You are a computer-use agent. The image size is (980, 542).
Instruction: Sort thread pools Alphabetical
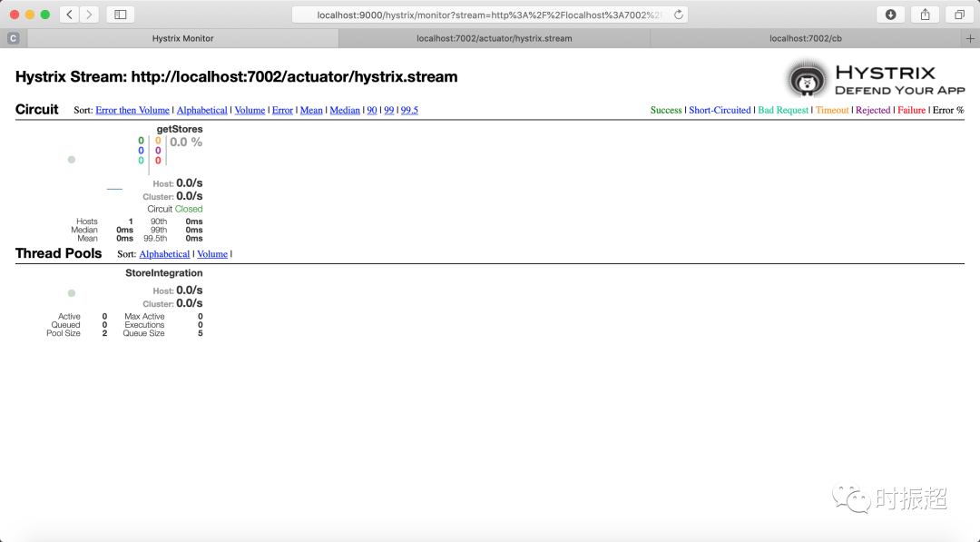[164, 254]
